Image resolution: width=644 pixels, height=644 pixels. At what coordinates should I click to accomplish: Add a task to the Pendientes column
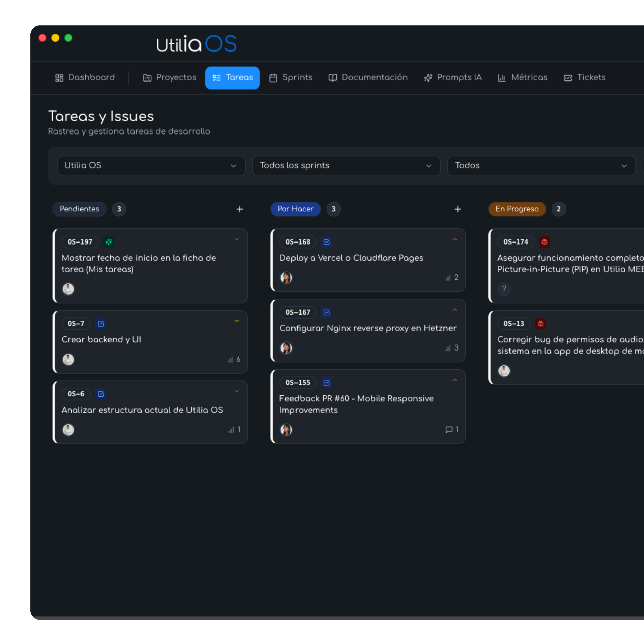point(240,209)
